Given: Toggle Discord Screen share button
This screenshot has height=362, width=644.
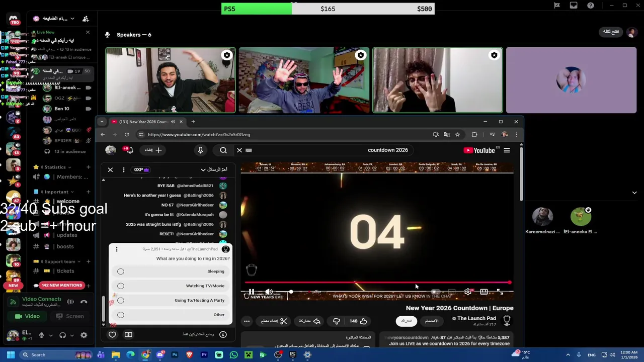Looking at the screenshot, I should tap(70, 316).
